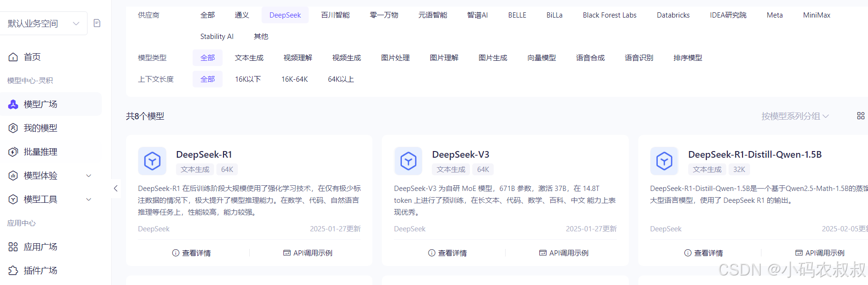
Task: Select 全部 in 模型类型 row
Action: coord(207,58)
